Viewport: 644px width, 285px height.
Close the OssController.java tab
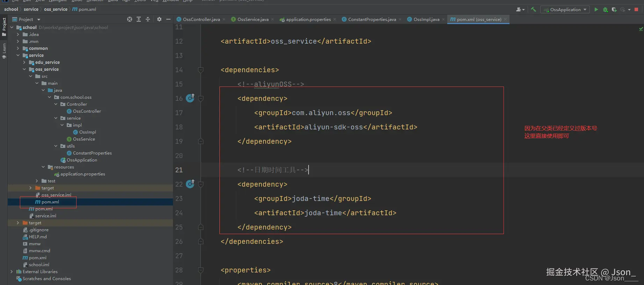point(224,19)
